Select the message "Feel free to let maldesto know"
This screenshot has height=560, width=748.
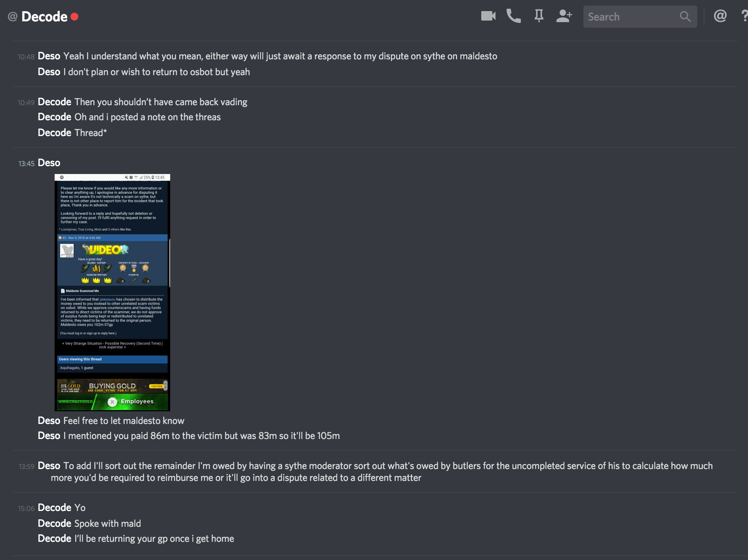click(124, 421)
